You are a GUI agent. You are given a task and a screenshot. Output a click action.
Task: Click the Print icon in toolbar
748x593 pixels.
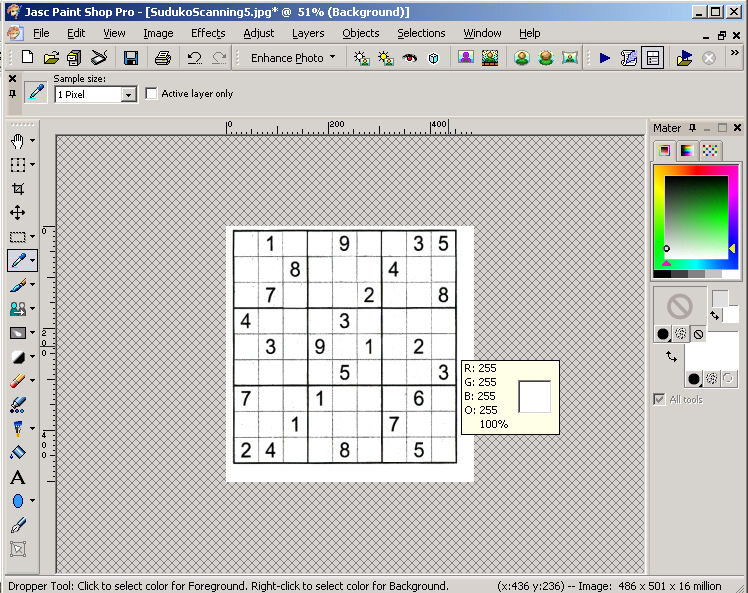tap(162, 58)
